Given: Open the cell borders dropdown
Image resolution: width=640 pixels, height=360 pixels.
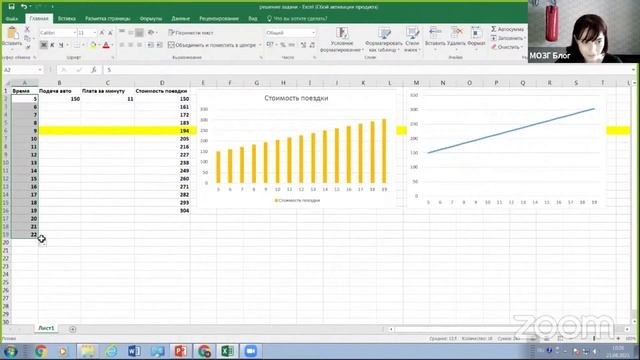Looking at the screenshot, I should pyautogui.click(x=83, y=45).
